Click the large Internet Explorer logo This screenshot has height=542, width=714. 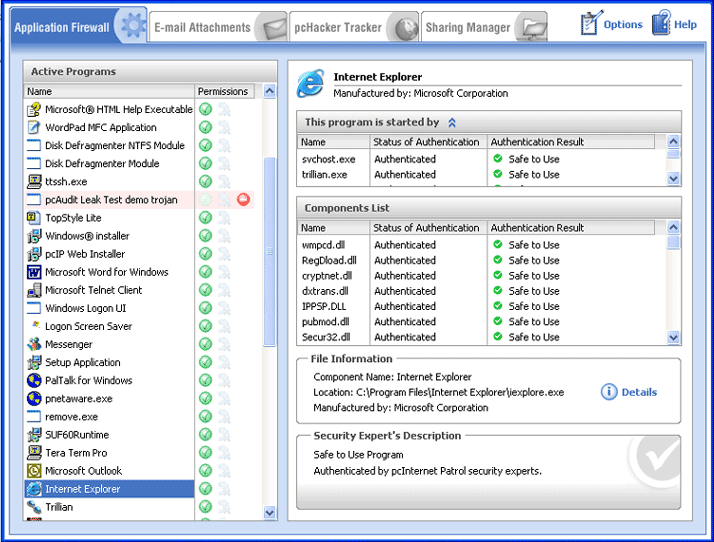[x=311, y=84]
